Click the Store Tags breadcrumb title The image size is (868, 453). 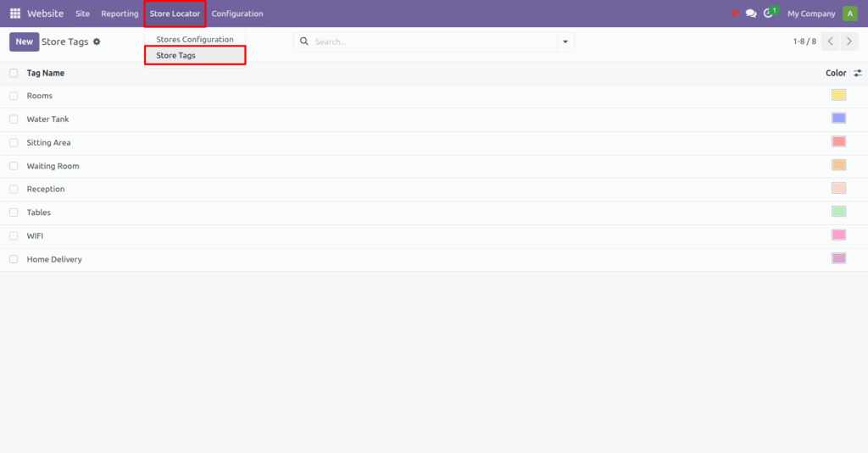pyautogui.click(x=64, y=41)
